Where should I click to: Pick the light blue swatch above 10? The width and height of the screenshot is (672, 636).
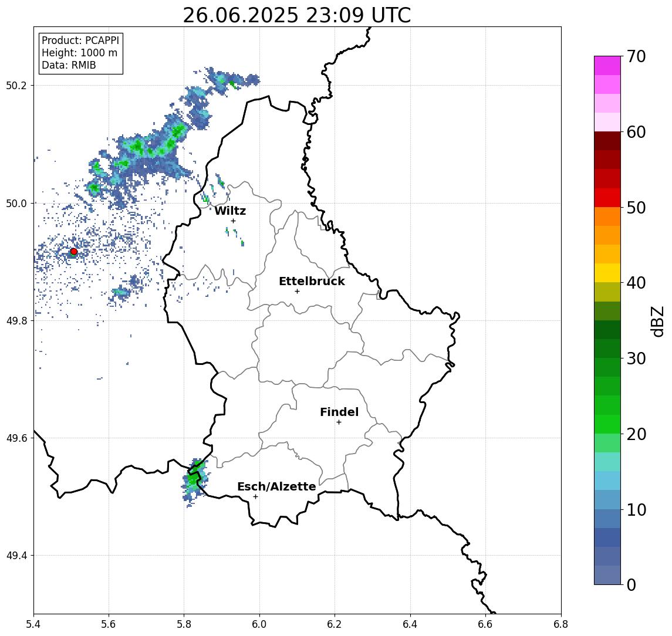pos(607,500)
